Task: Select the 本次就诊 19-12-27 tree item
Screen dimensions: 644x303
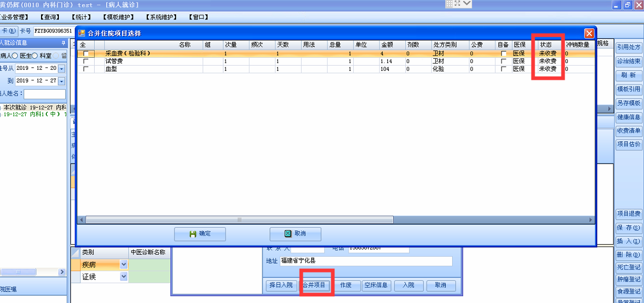Action: pos(35,107)
